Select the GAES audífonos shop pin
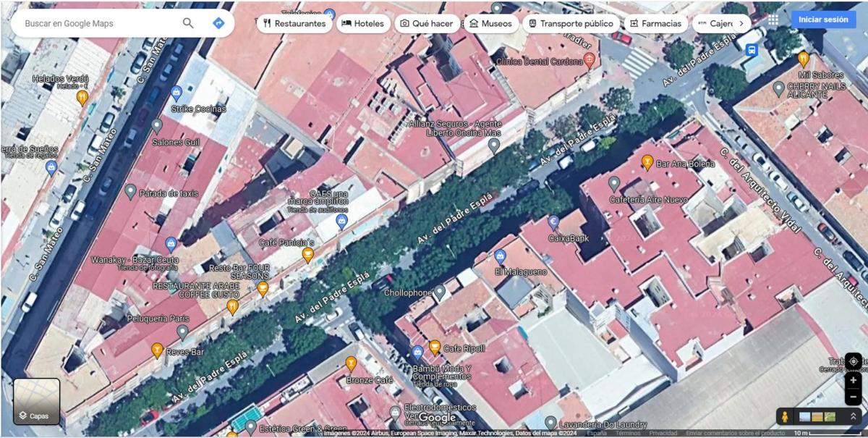The height and width of the screenshot is (438, 868). click(342, 221)
